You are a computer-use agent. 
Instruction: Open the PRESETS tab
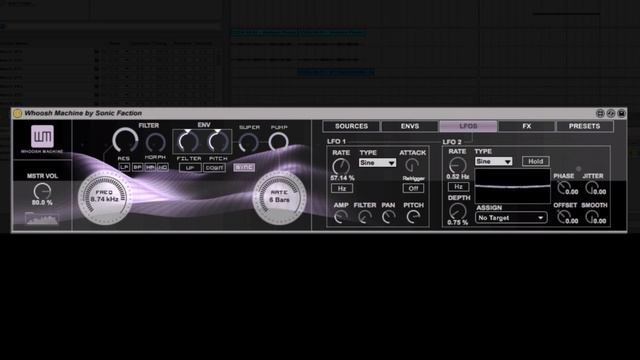point(584,126)
